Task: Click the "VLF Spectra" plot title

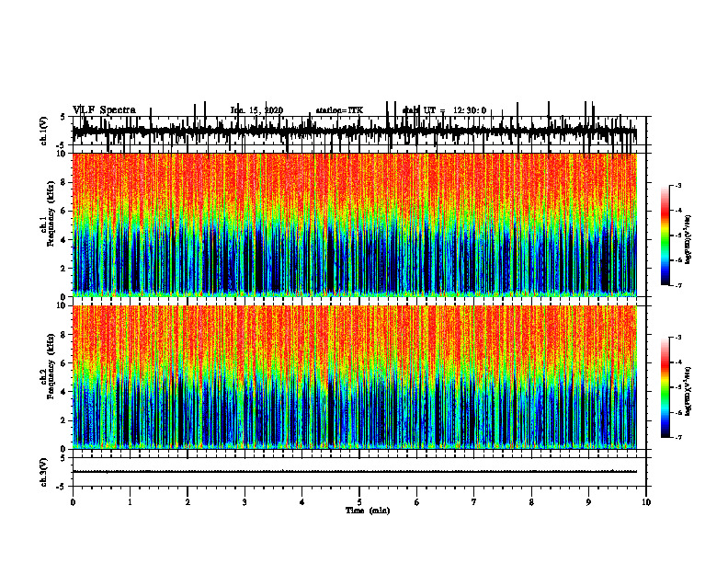Action: point(104,110)
